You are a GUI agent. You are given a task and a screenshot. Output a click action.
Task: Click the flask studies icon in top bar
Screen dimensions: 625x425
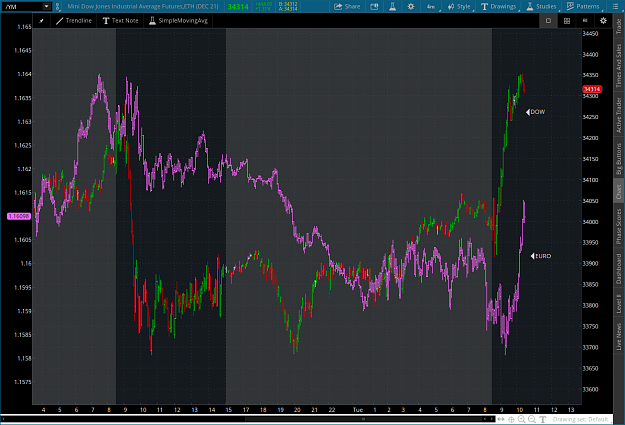pyautogui.click(x=392, y=6)
